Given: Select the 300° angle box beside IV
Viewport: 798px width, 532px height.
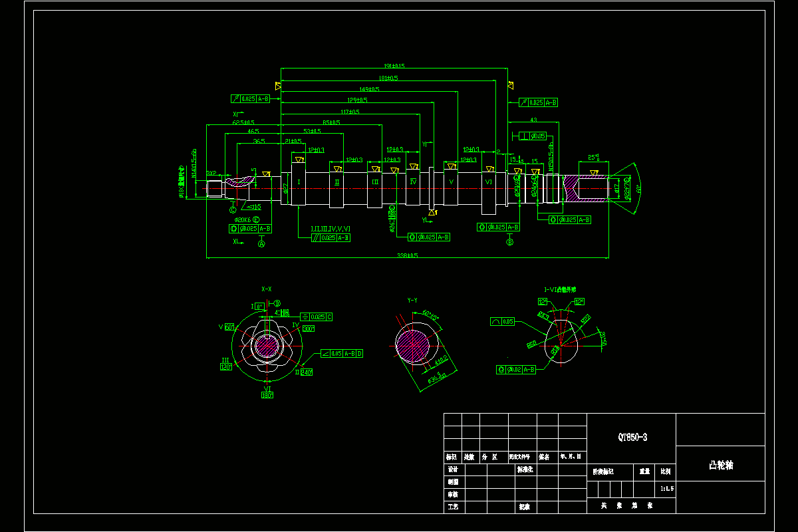Looking at the screenshot, I should coord(309,329).
